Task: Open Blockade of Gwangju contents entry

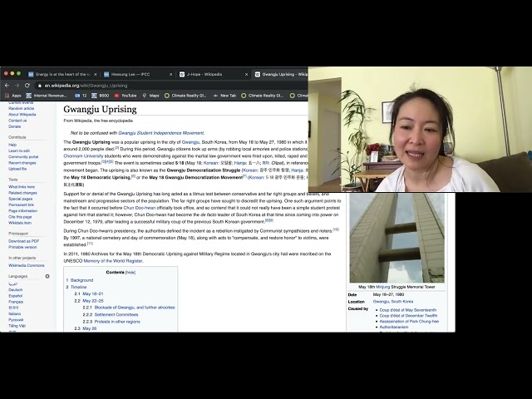Action: (135, 308)
